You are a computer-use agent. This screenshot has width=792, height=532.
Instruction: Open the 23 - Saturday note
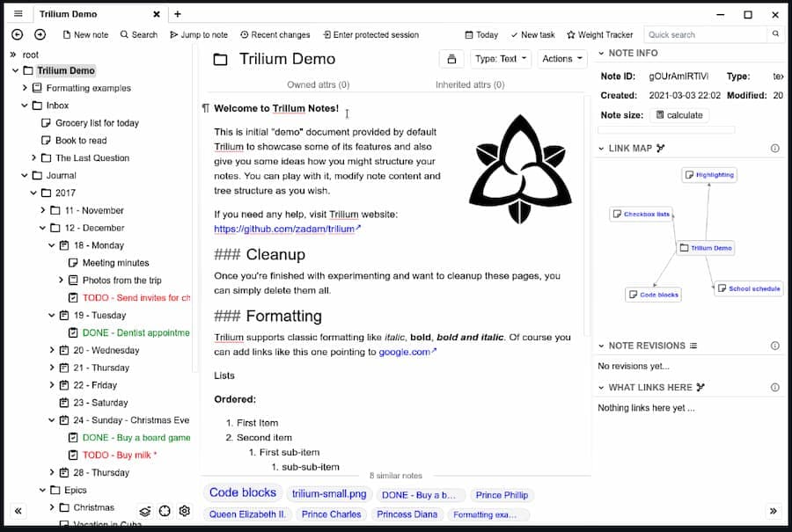click(x=100, y=402)
